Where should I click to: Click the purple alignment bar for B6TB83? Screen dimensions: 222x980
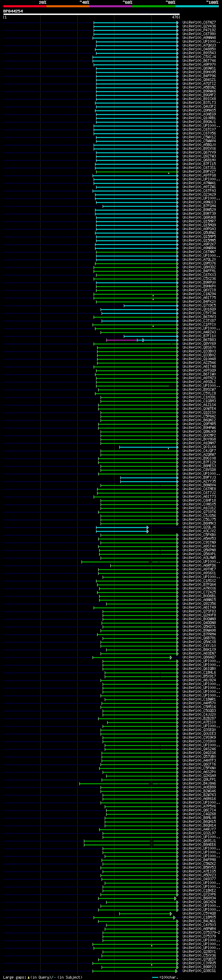121,340
